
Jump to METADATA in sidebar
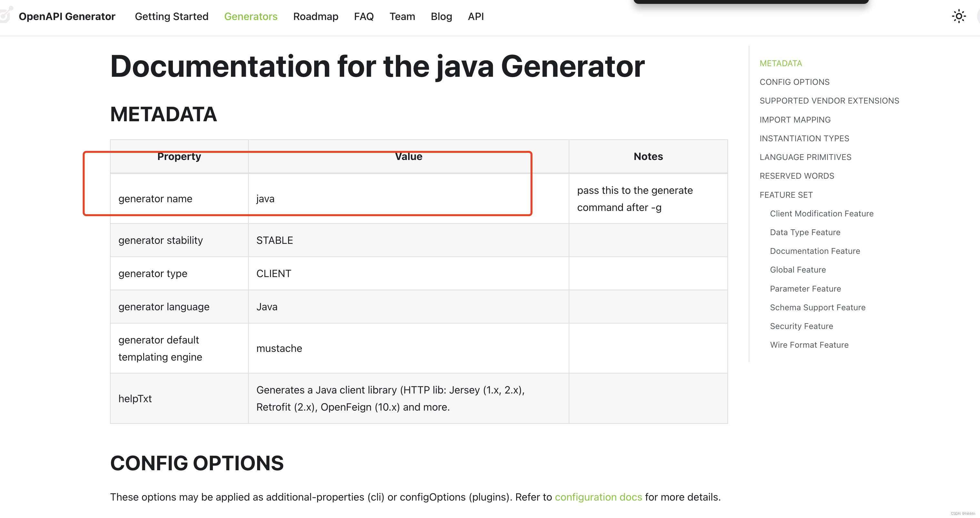[781, 63]
